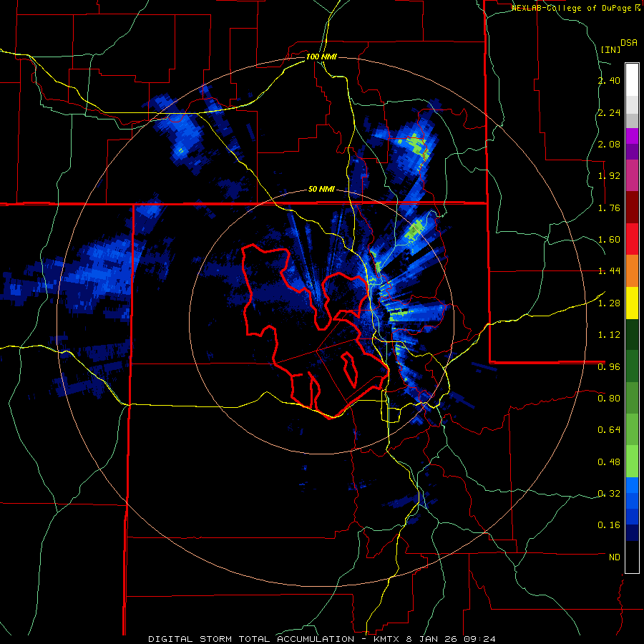Viewport: 644px width, 644px height.
Task: Click the dark red 1.76 legend swatch
Action: [632, 208]
